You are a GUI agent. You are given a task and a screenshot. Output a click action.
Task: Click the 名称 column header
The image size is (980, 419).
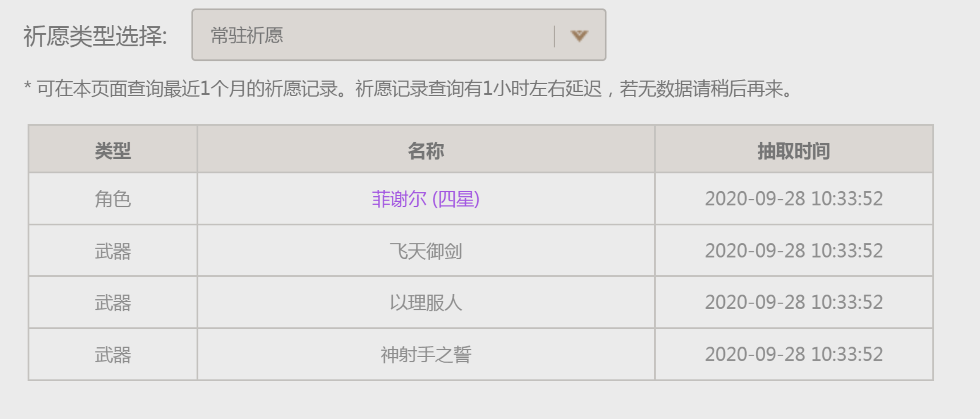tap(426, 149)
